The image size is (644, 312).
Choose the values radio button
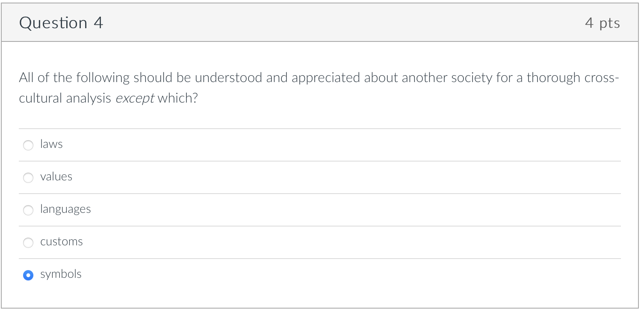coord(28,178)
